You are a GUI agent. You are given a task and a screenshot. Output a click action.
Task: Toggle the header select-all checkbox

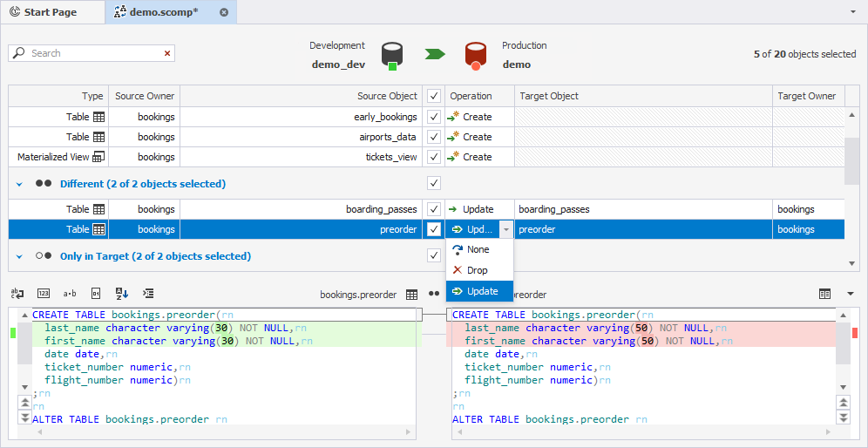click(x=434, y=97)
